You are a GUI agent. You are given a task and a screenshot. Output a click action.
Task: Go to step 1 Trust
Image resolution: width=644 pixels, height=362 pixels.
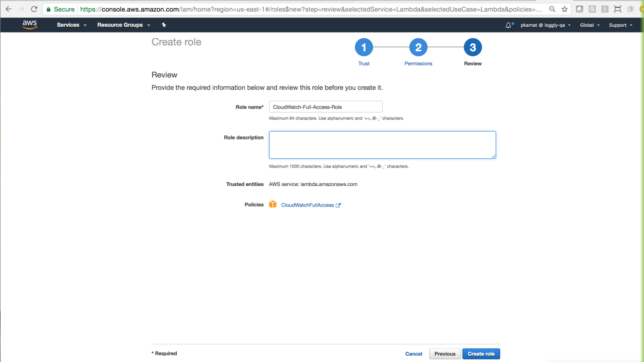pos(364,47)
